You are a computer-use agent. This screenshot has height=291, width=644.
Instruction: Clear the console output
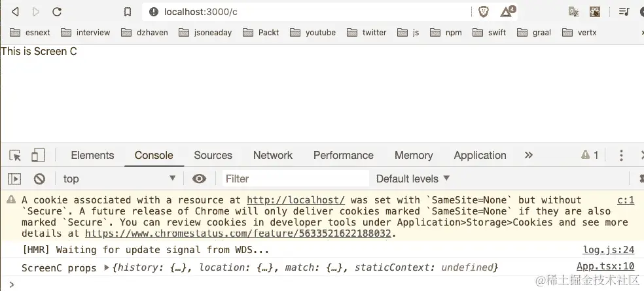coord(39,179)
